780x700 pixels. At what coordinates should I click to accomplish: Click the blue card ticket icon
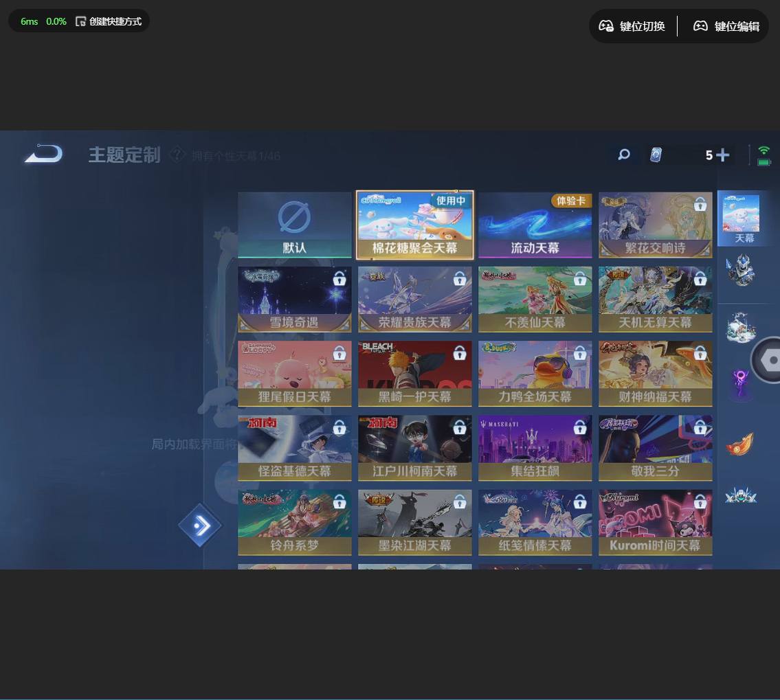click(656, 155)
